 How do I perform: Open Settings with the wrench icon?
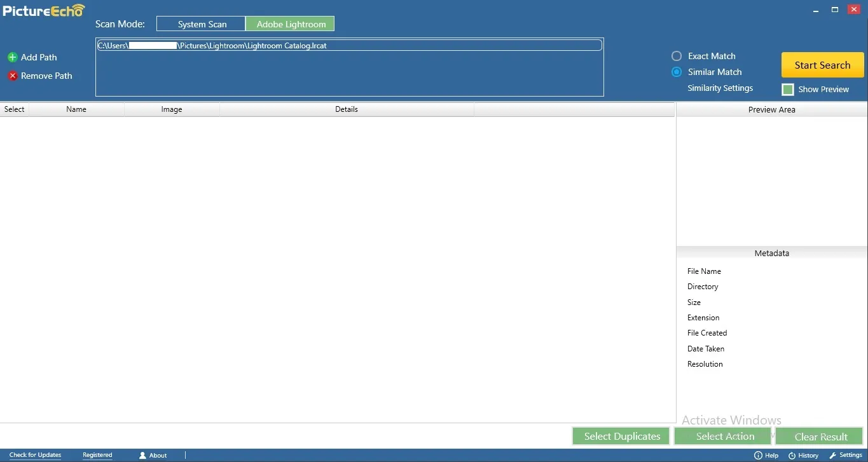click(x=832, y=455)
